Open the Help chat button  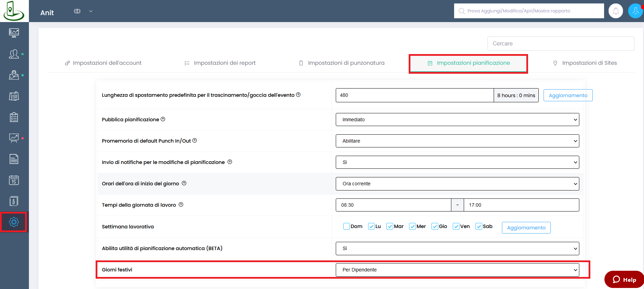point(624,279)
